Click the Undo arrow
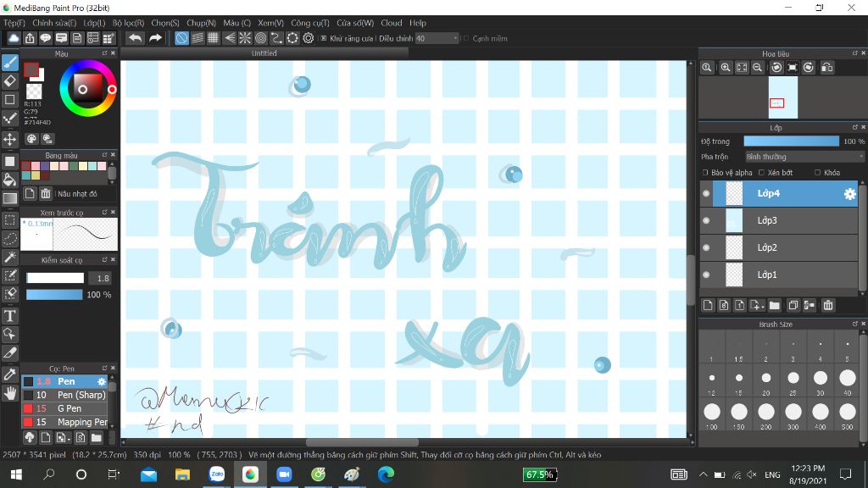The height and width of the screenshot is (488, 868). pos(135,38)
